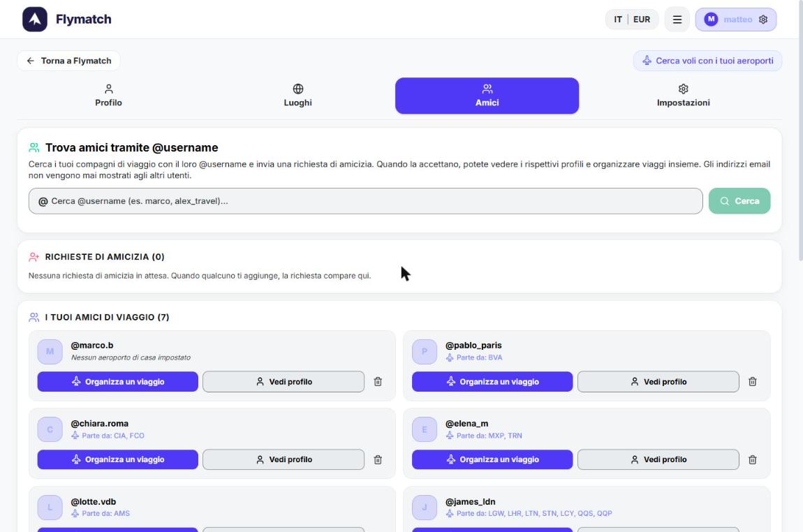The image size is (803, 532).
Task: Click the green Cerca button
Action: [x=739, y=201]
